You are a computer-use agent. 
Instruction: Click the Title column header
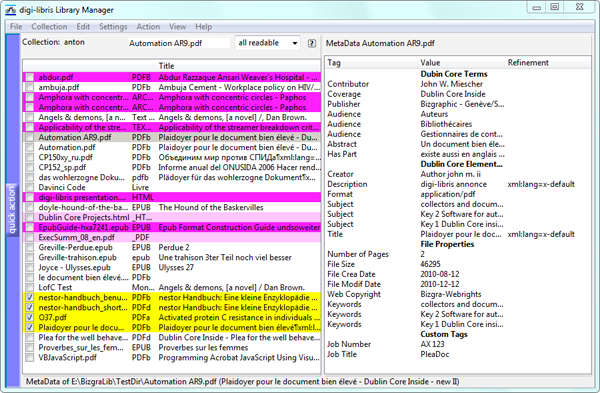pos(166,66)
